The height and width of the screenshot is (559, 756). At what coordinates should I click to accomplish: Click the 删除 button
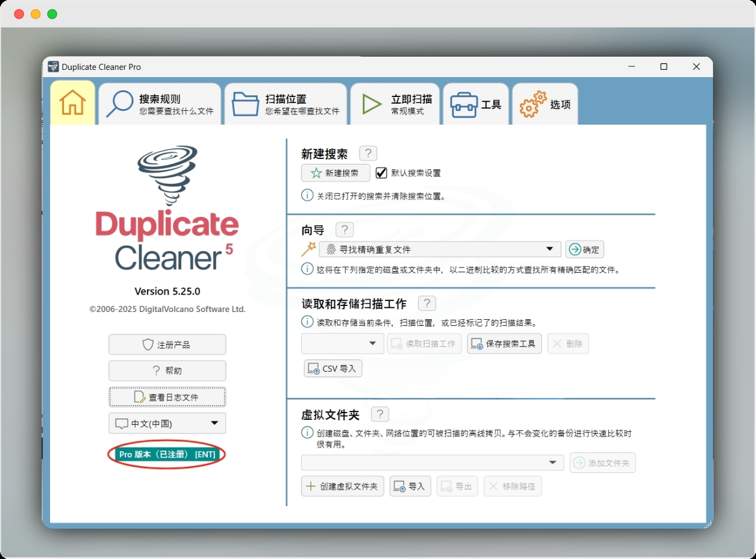[x=568, y=343]
